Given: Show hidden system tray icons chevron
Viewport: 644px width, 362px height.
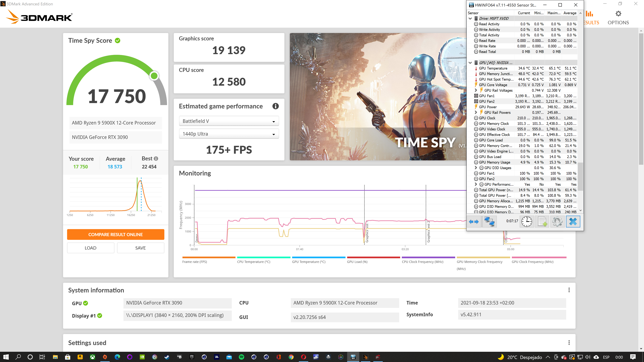Looking at the screenshot, I should click(548, 357).
